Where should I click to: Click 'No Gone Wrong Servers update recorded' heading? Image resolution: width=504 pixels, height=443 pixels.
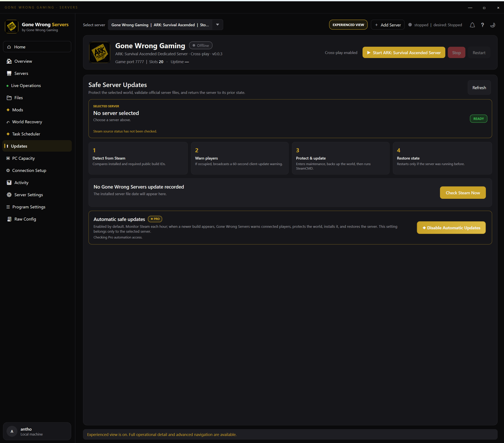click(138, 187)
